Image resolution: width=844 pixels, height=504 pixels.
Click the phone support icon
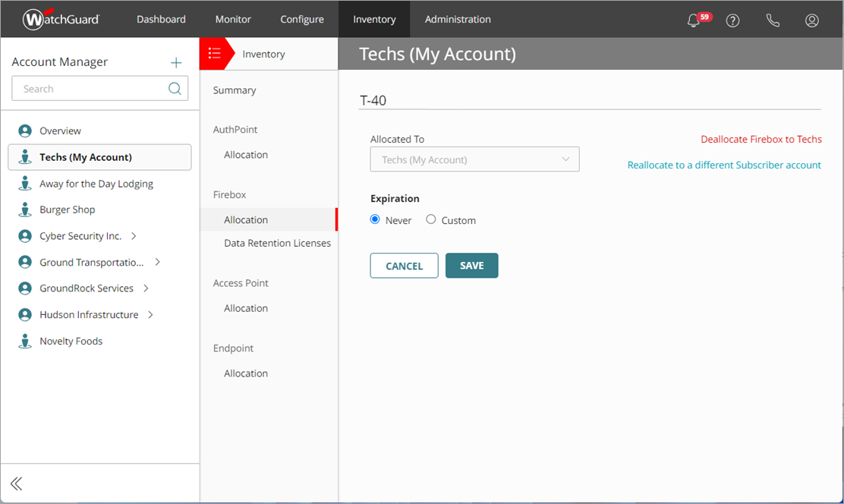(773, 20)
